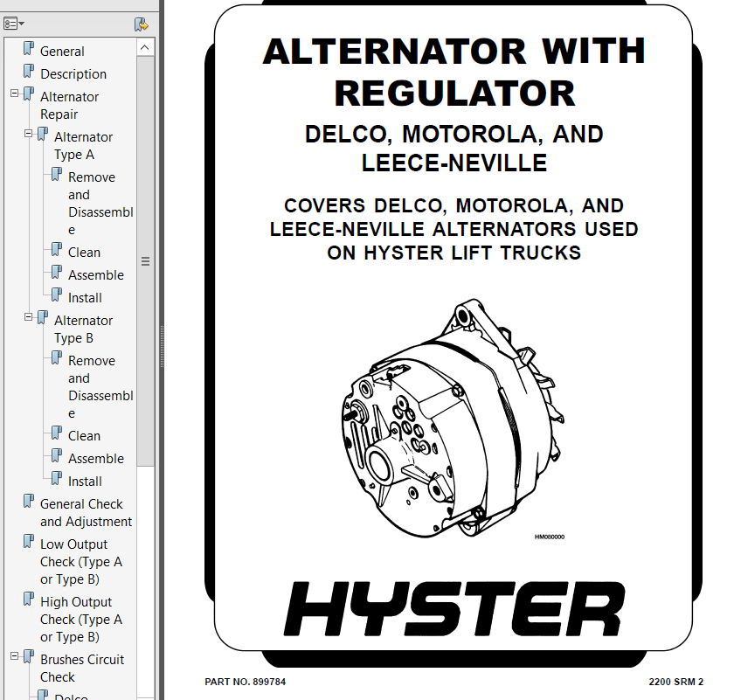Click the navigation pane splitter handle

(162, 346)
